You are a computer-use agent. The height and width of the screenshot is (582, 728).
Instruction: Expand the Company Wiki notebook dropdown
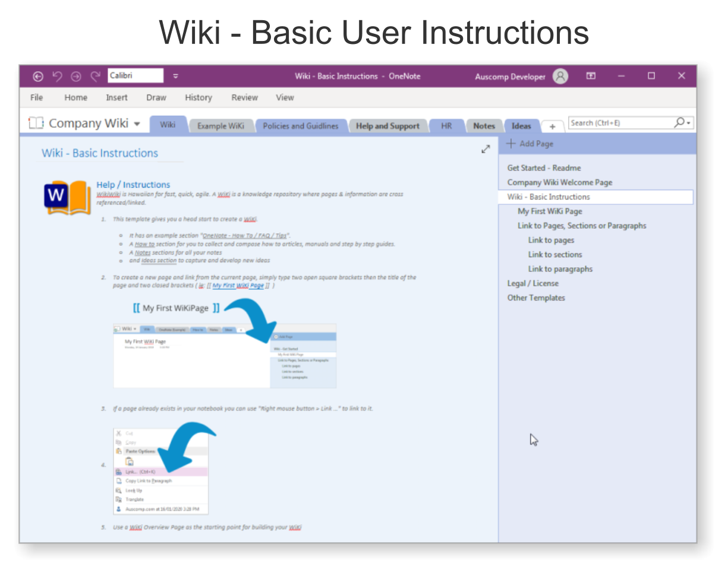(x=137, y=124)
